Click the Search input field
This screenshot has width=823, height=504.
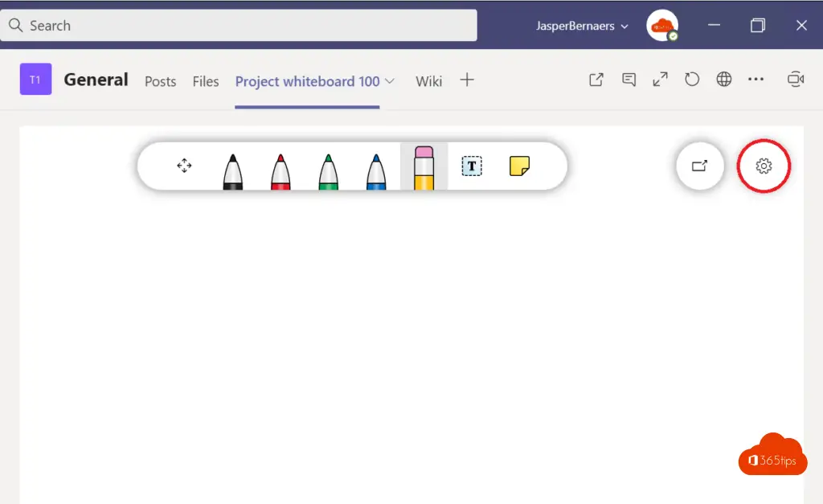tap(241, 26)
